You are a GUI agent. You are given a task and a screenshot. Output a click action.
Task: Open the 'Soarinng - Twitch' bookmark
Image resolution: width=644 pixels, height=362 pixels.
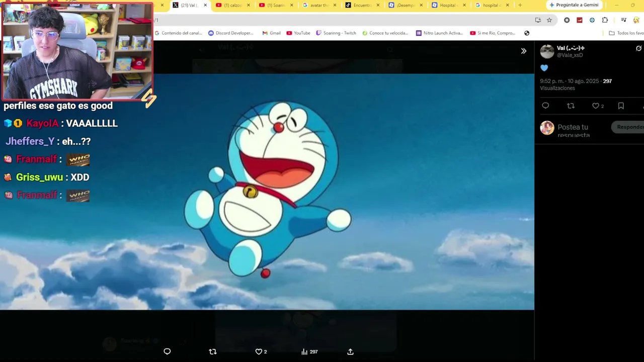pos(336,33)
